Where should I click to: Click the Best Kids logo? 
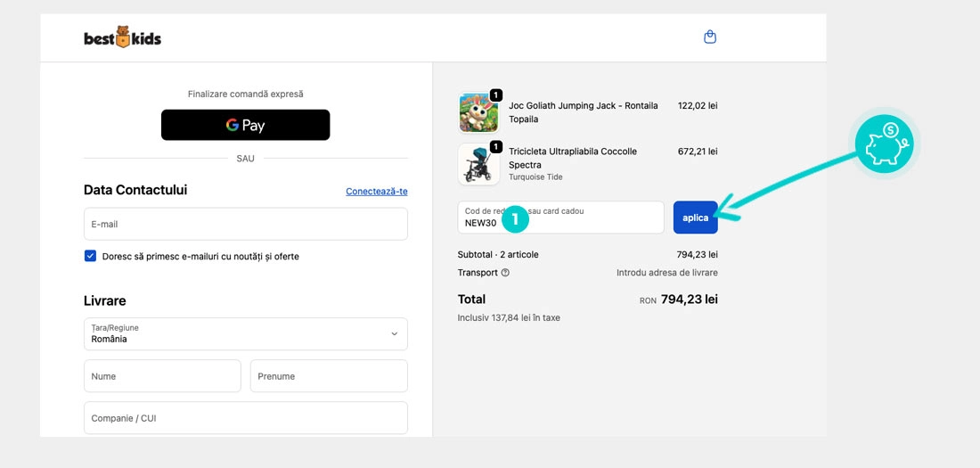pyautogui.click(x=122, y=37)
